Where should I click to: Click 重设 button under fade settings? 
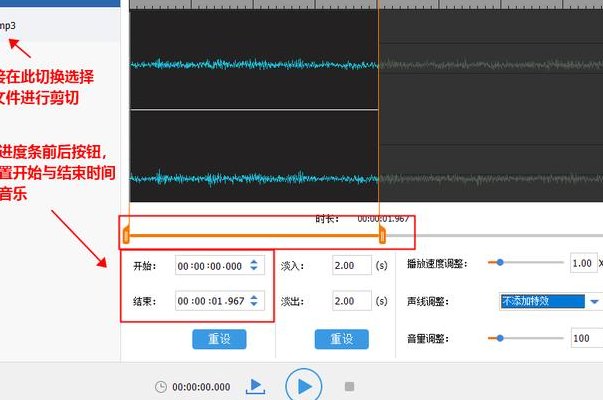pyautogui.click(x=341, y=339)
